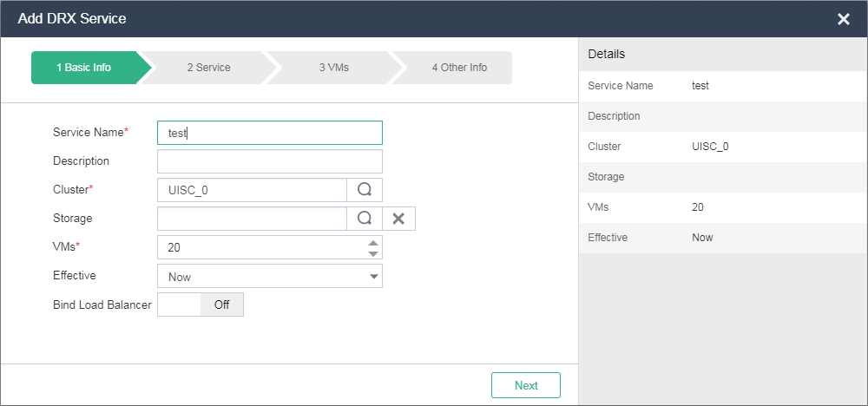Viewport: 868px width, 406px height.
Task: Click the Cluster search magnifier icon
Action: 365,190
